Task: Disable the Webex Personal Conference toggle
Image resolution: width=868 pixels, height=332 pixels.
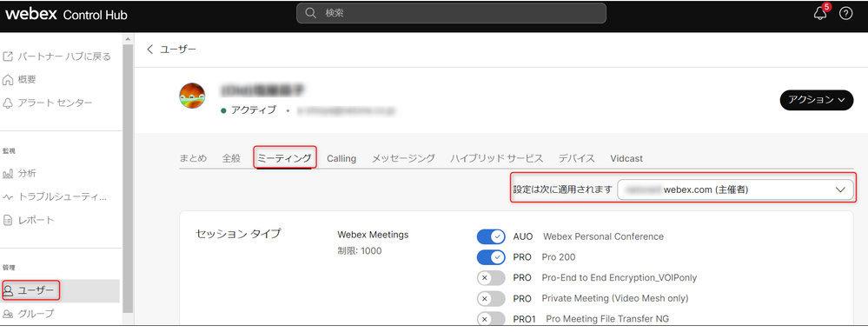Action: pos(491,236)
